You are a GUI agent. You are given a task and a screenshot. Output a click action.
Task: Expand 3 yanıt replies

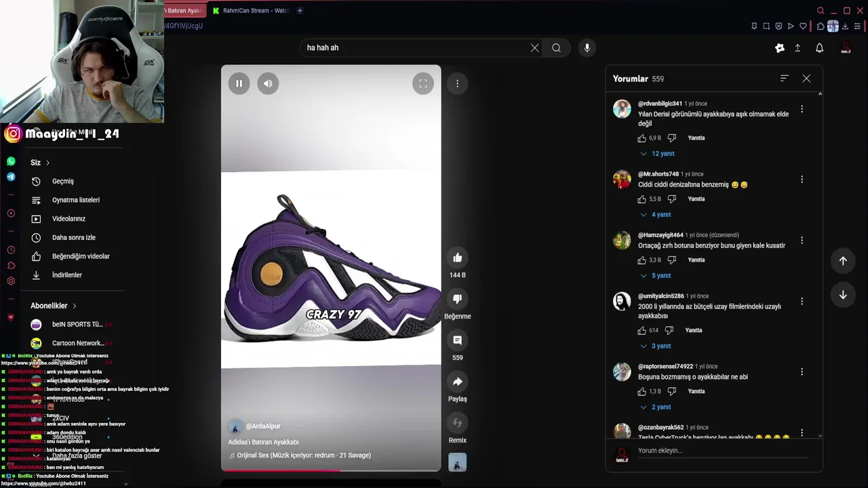(656, 346)
